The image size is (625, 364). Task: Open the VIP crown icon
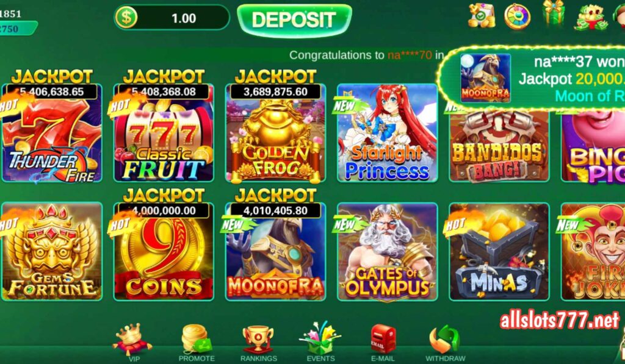pyautogui.click(x=132, y=340)
